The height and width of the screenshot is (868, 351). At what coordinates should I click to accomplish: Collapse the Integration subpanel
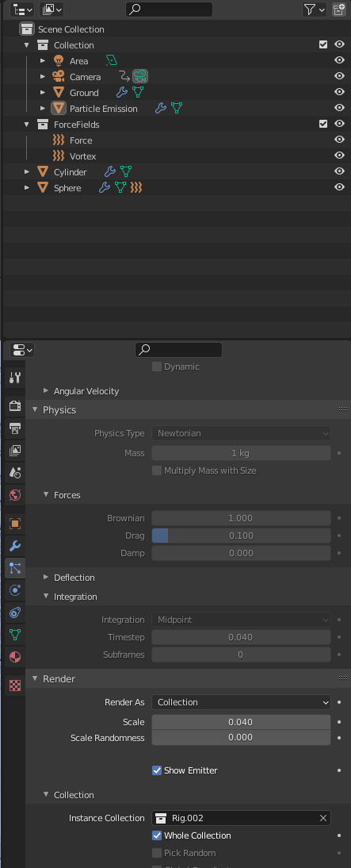click(46, 596)
